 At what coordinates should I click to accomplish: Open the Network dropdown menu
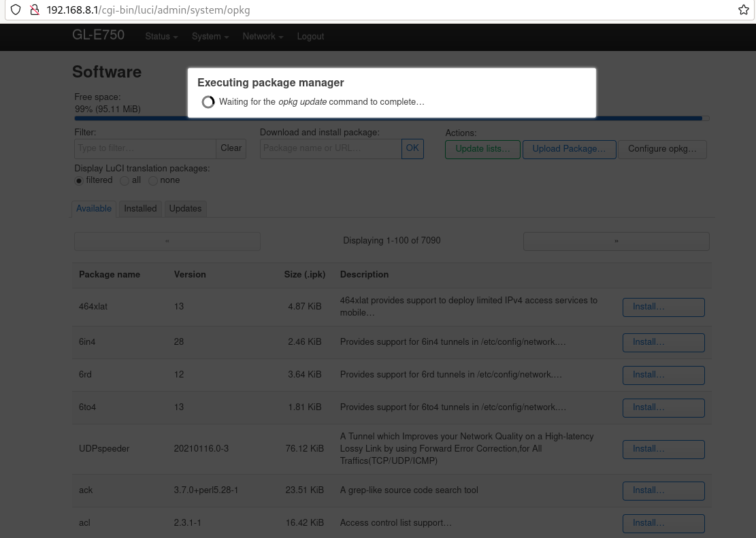(263, 37)
